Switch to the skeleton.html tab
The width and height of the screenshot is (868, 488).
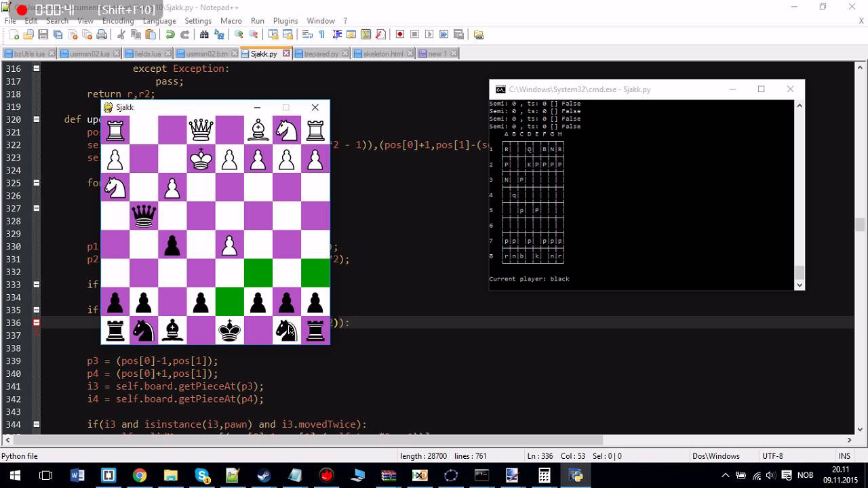coord(382,54)
